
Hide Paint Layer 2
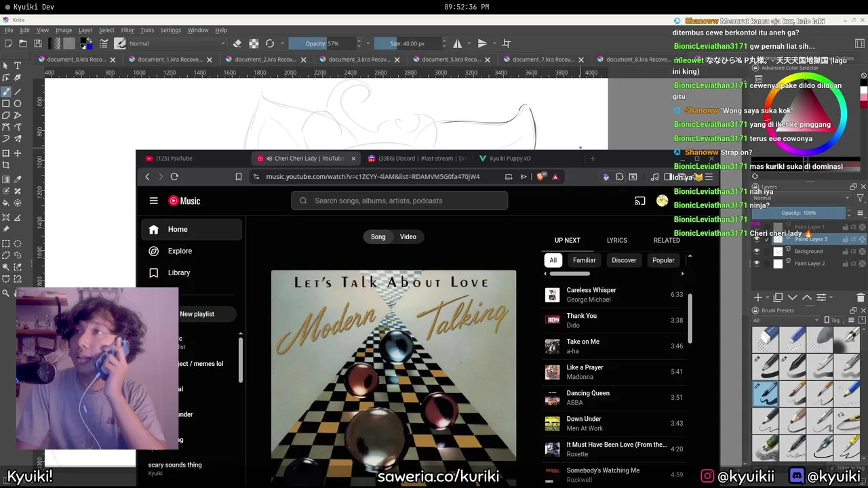(757, 264)
